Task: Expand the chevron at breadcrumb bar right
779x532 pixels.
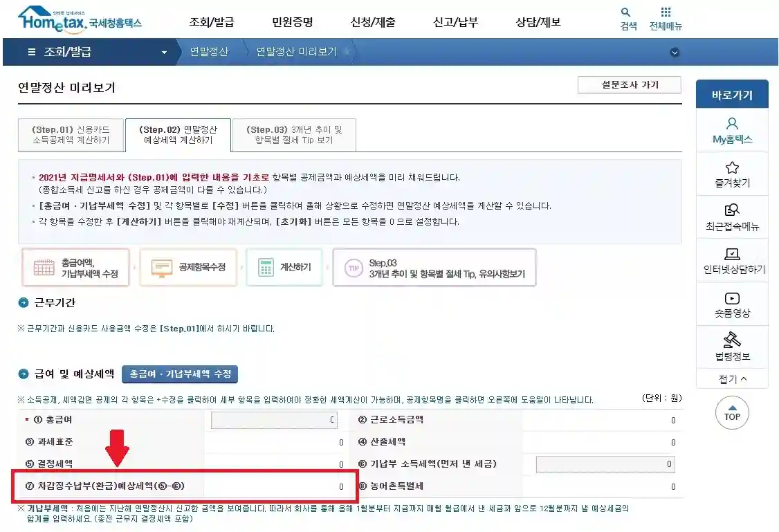Action: point(675,51)
